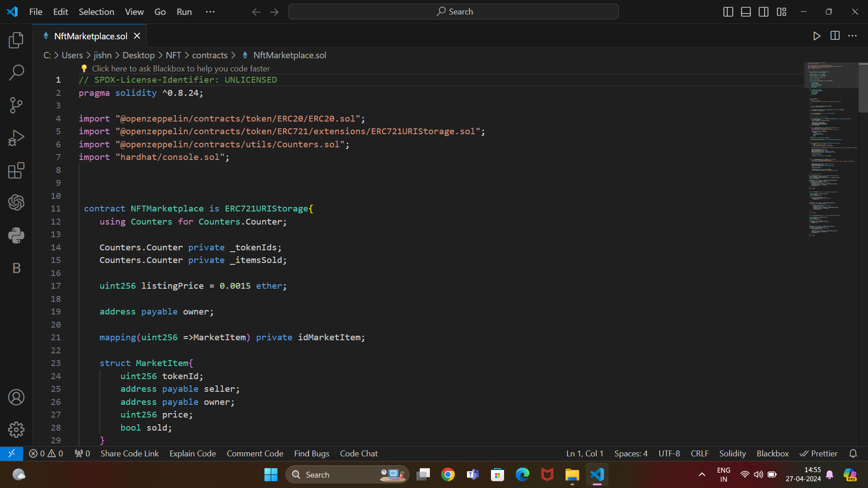The image size is (868, 488).
Task: Open the Search view in the activity bar
Action: [x=16, y=72]
